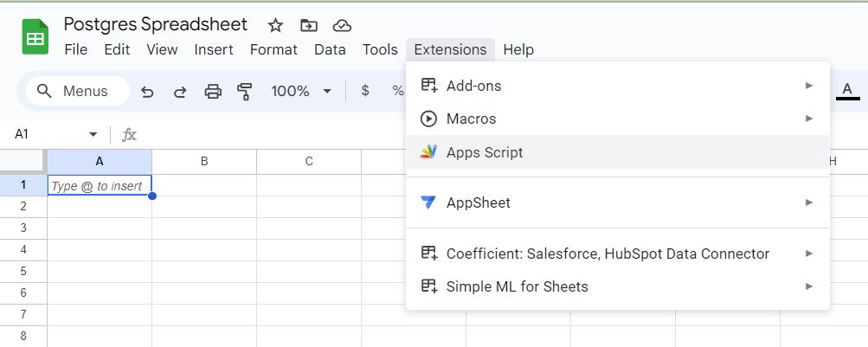Click the move to folder icon
The height and width of the screenshot is (347, 868).
pos(308,25)
